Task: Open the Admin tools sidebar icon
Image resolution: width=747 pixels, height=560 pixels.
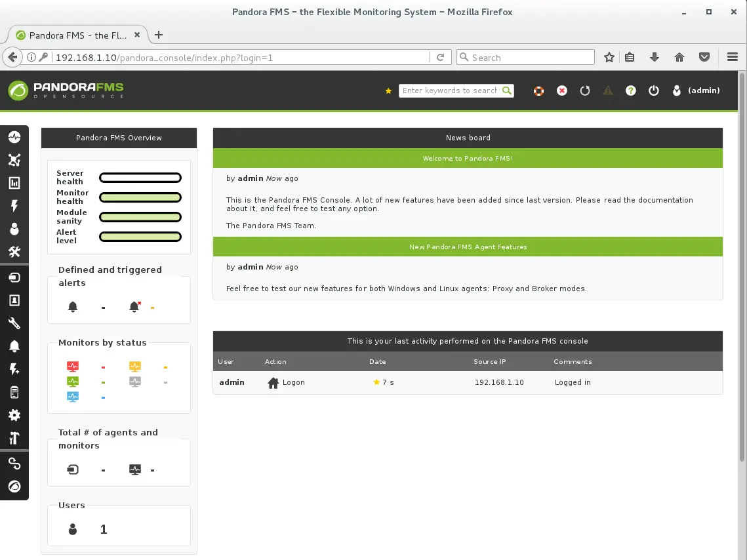Action: (x=14, y=438)
